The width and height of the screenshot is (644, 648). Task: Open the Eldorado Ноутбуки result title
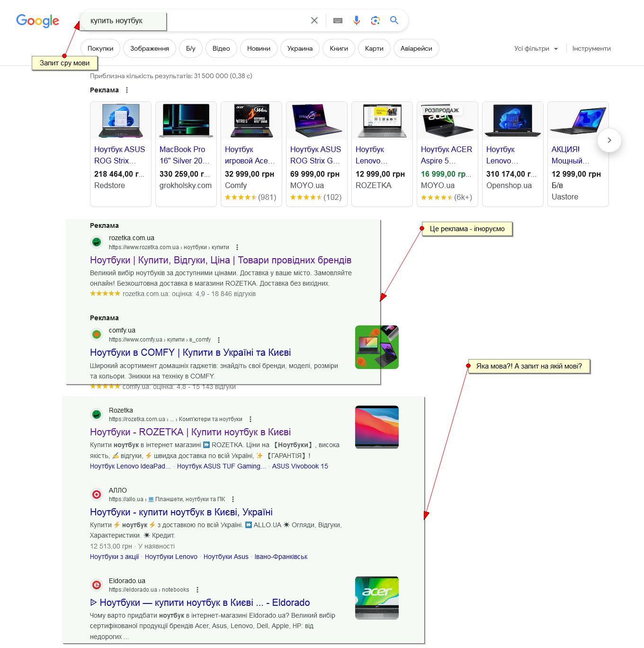click(200, 603)
